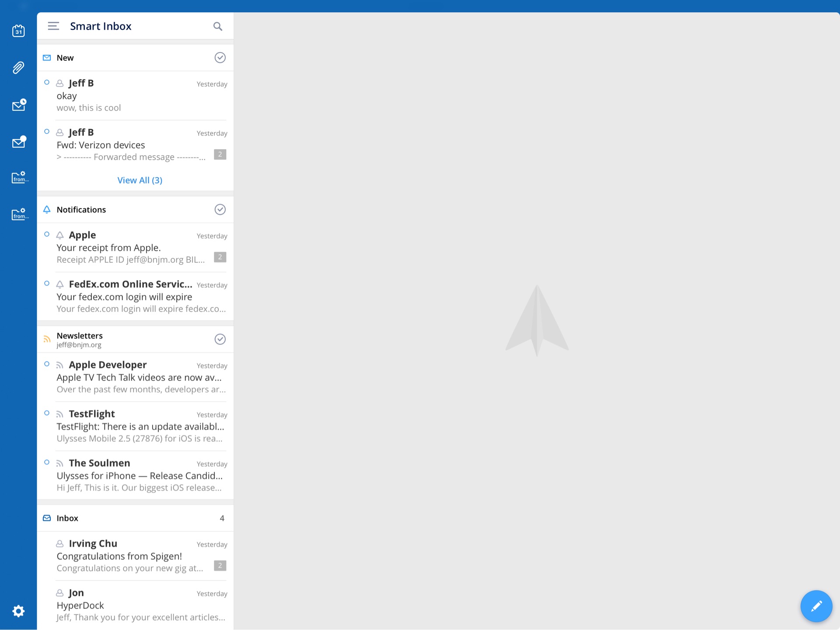Open Snoozed emails with the clock envelope icon
Viewport: 840px width, 630px height.
[18, 105]
